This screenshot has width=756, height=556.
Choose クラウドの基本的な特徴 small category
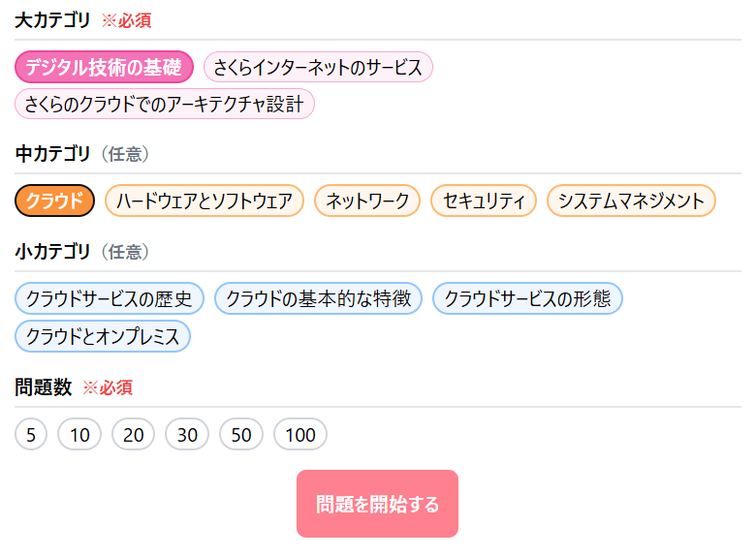click(x=318, y=298)
